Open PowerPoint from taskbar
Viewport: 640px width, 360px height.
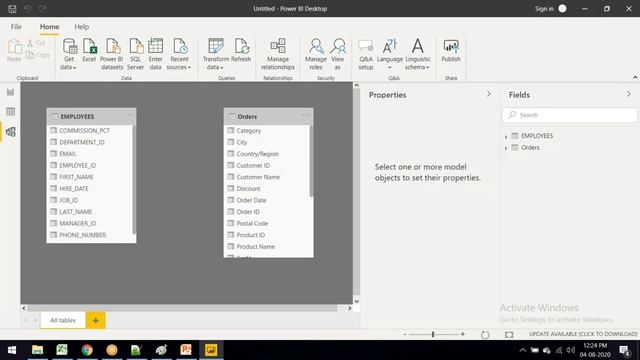(x=186, y=350)
